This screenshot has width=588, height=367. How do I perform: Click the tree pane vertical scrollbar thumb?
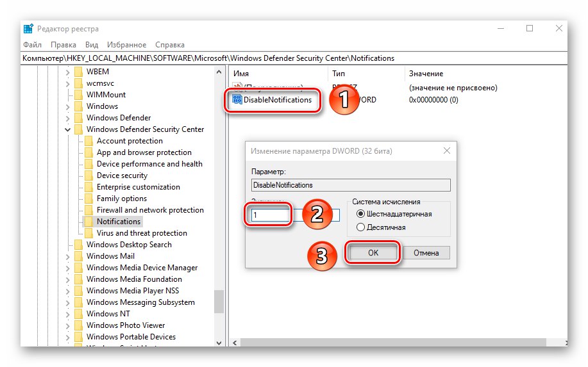[x=219, y=302]
